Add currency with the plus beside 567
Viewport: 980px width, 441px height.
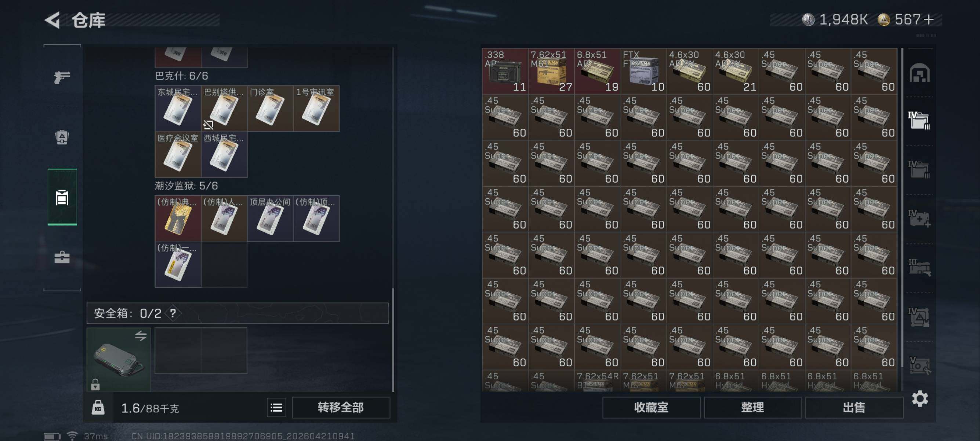pos(928,19)
